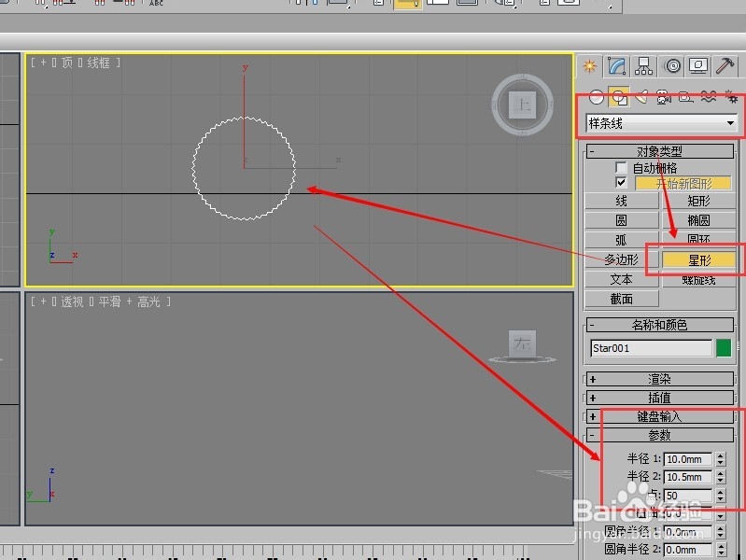This screenshot has width=746, height=560.
Task: Collapse the 参数 rollout
Action: 659,435
